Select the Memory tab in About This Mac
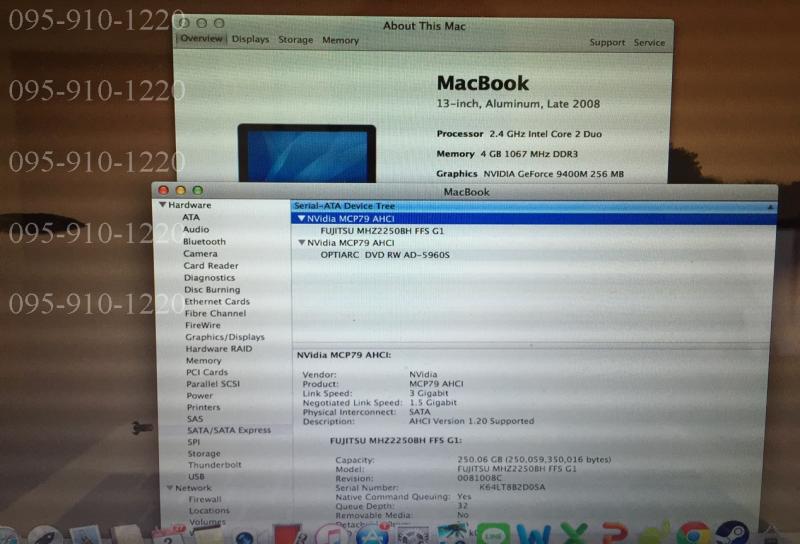 click(340, 40)
